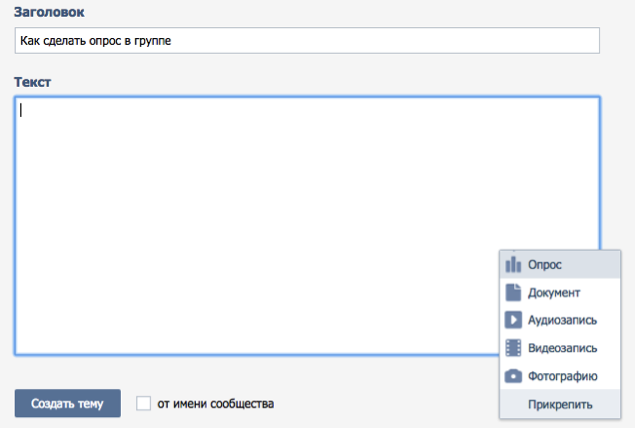Click the Создать тему button

coord(68,403)
